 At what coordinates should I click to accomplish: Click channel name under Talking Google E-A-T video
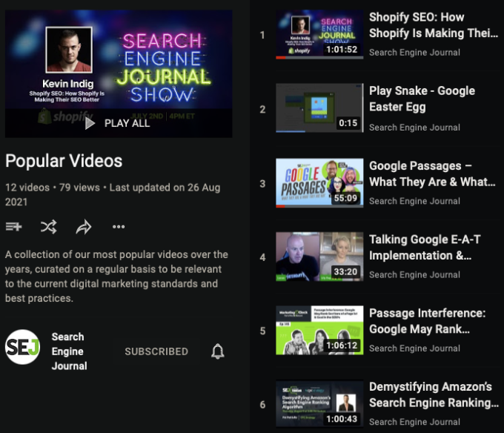pos(414,274)
